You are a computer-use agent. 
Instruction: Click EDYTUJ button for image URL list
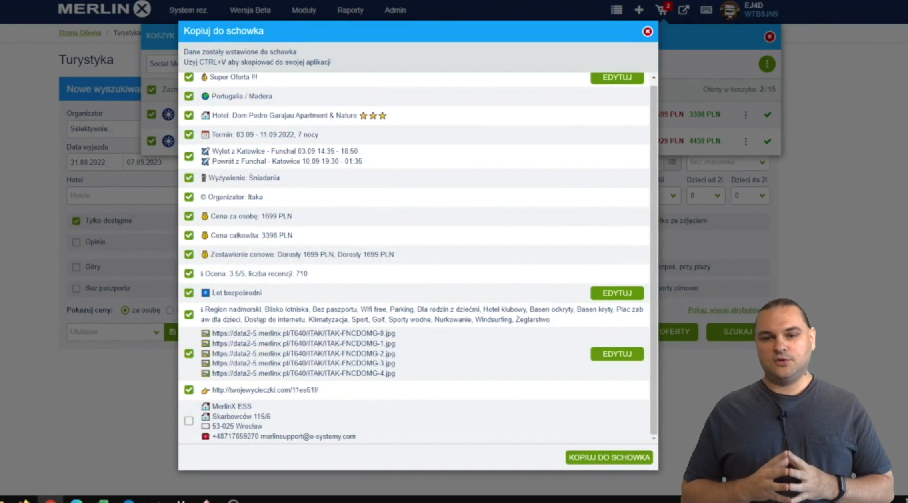click(x=617, y=354)
